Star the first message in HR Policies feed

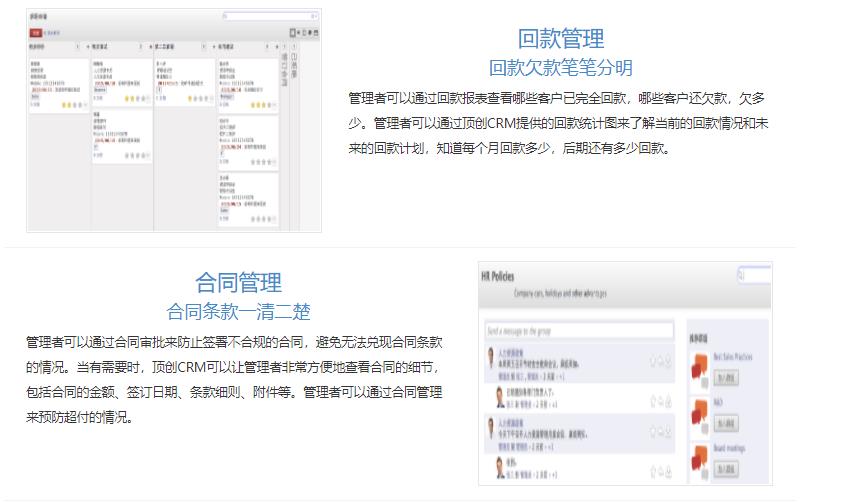coord(653,360)
